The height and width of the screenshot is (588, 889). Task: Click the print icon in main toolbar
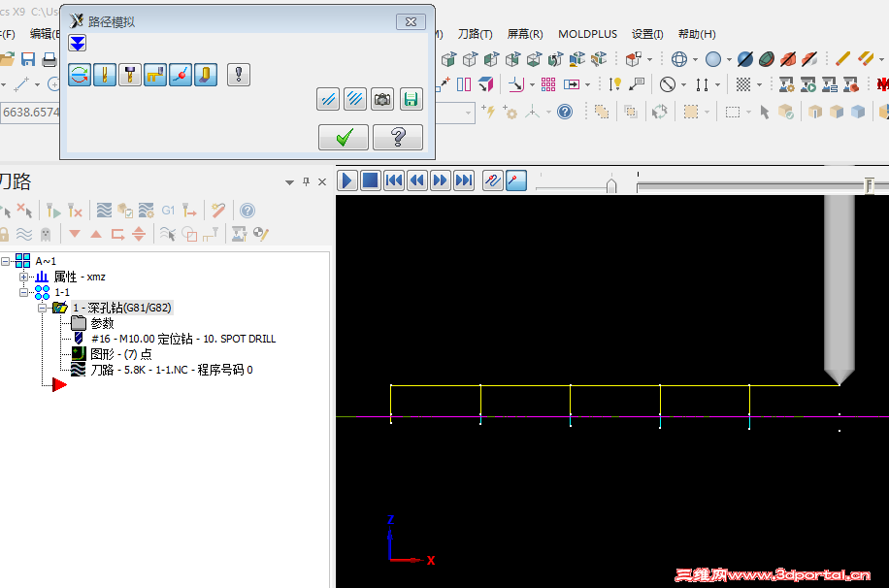(x=49, y=59)
